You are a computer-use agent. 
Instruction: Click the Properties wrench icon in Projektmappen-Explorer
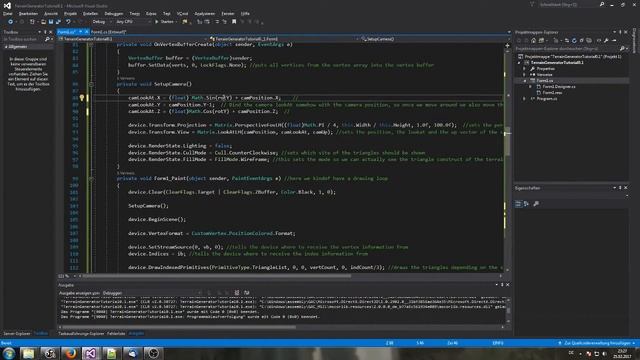(607, 40)
